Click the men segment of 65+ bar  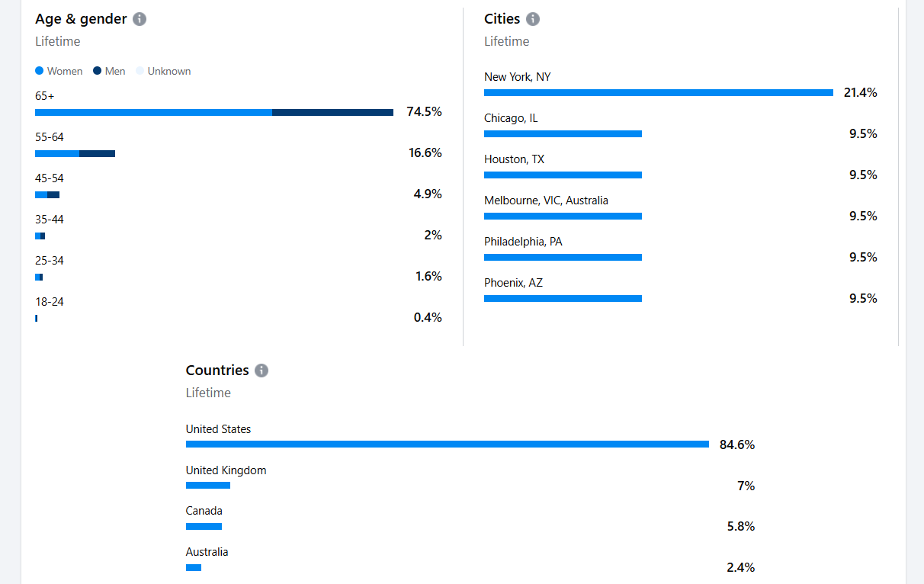[332, 113]
